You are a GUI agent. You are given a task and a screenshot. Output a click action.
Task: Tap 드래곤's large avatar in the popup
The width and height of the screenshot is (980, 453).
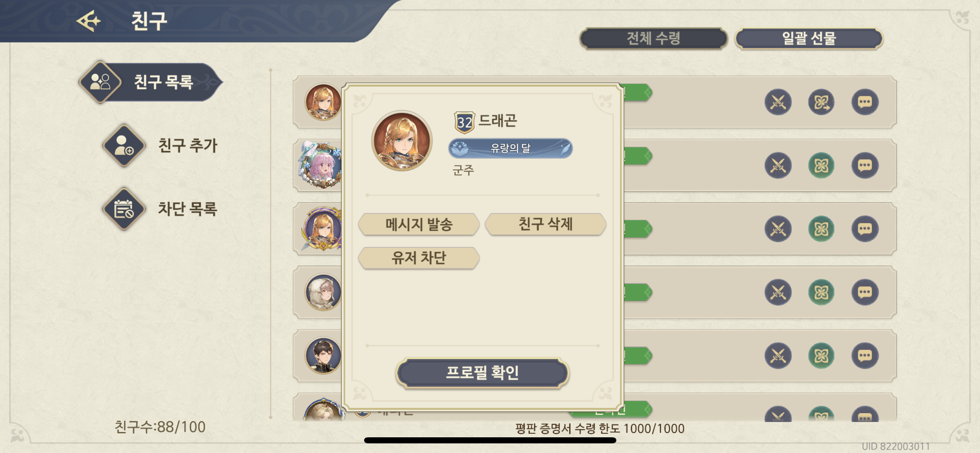click(401, 141)
